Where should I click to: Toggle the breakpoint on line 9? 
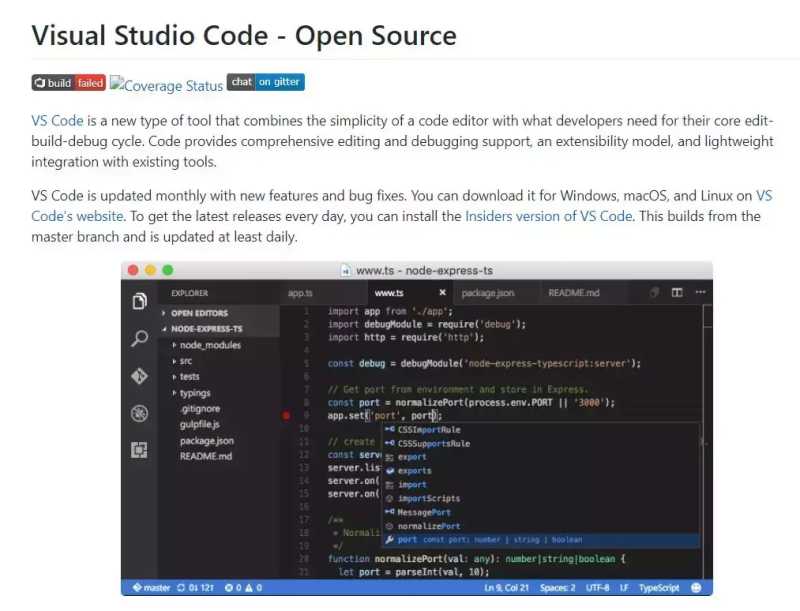287,415
